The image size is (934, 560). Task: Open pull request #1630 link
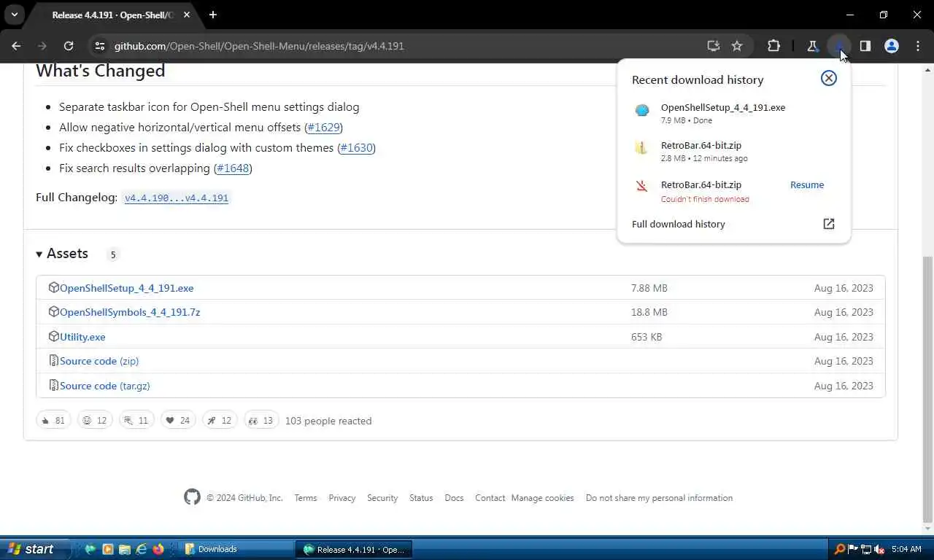point(356,147)
